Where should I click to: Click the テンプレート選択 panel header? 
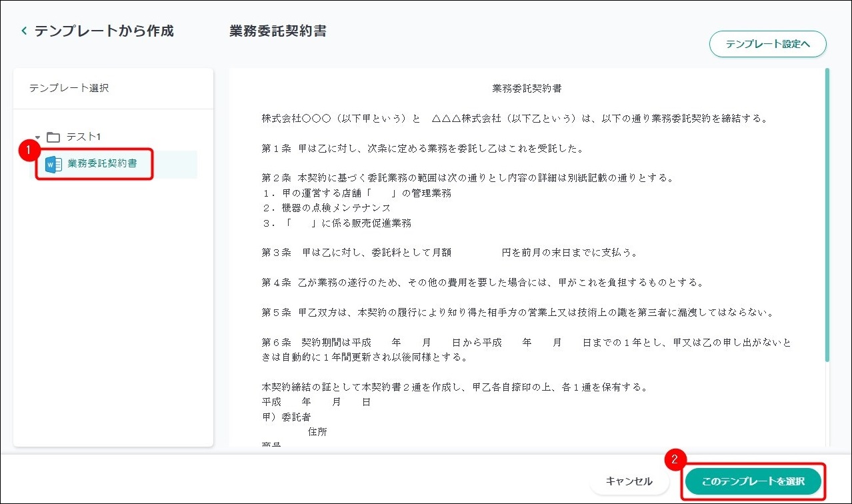point(69,88)
